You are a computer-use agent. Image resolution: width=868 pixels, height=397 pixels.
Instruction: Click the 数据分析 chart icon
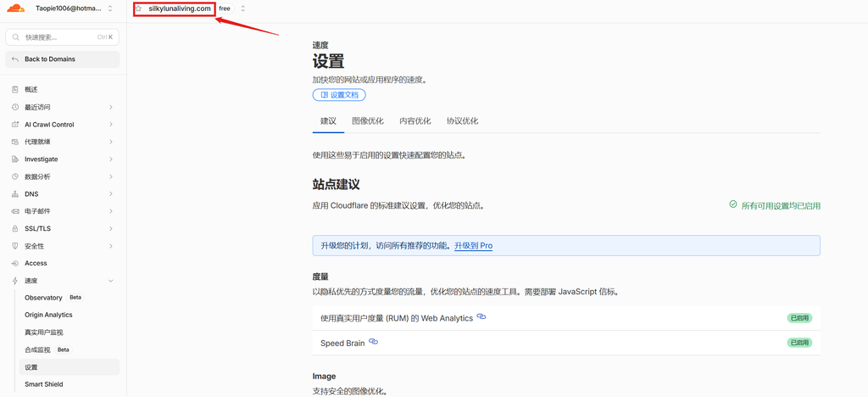coord(15,176)
